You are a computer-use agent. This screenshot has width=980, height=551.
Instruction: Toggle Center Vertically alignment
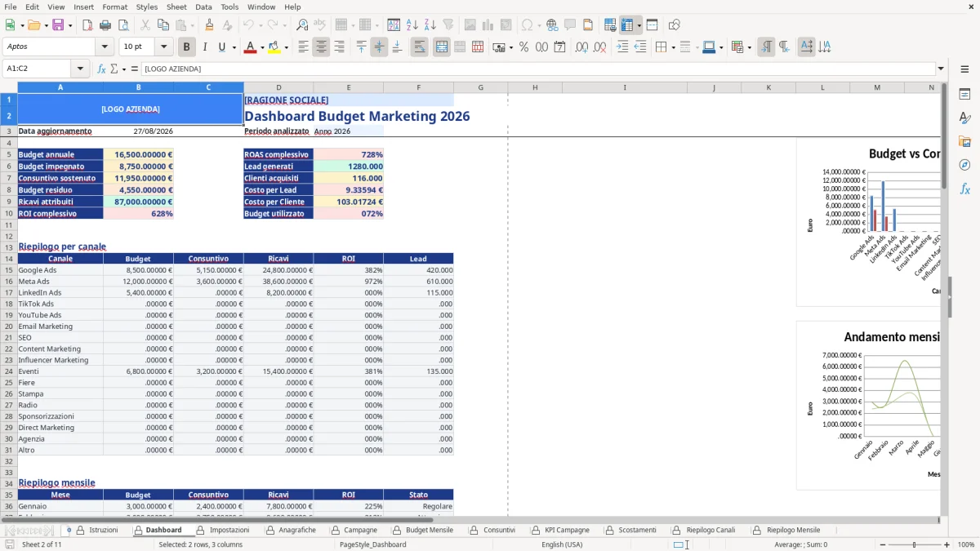click(379, 47)
